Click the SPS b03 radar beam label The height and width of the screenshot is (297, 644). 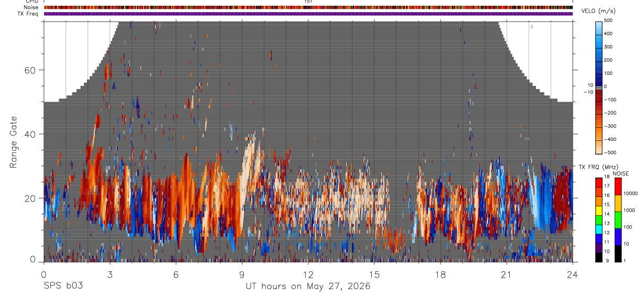pyautogui.click(x=63, y=286)
